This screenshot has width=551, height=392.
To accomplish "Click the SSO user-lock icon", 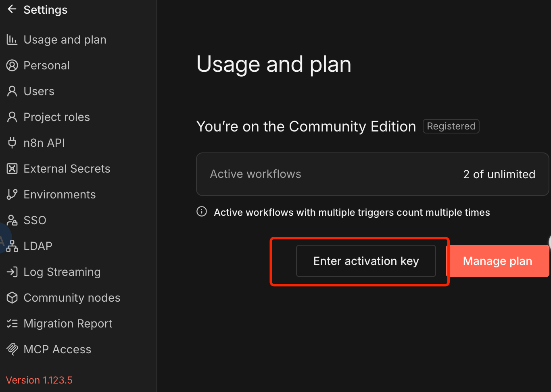I will [x=12, y=220].
